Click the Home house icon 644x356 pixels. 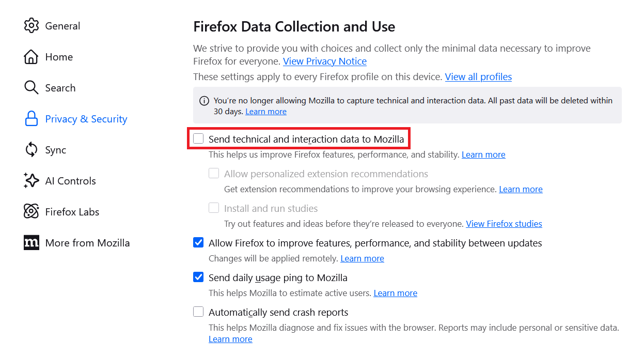coord(32,57)
